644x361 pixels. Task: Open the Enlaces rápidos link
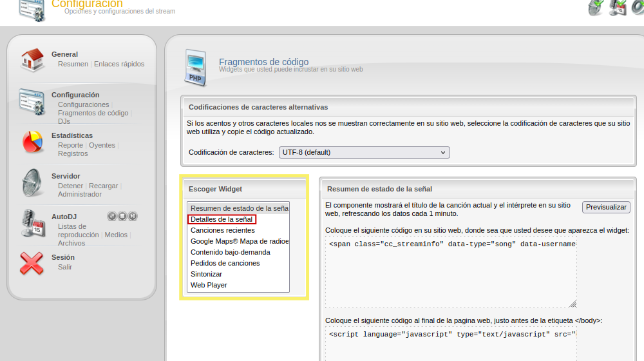tap(119, 64)
